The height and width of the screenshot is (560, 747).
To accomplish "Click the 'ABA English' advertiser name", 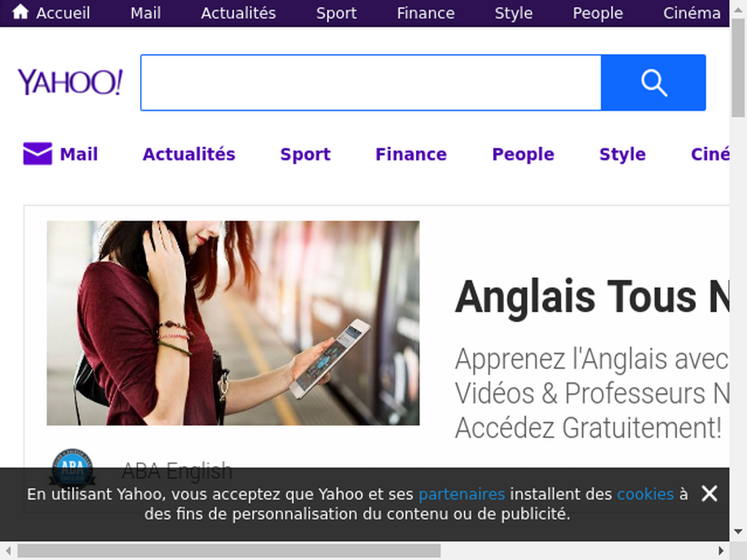I will (x=177, y=470).
